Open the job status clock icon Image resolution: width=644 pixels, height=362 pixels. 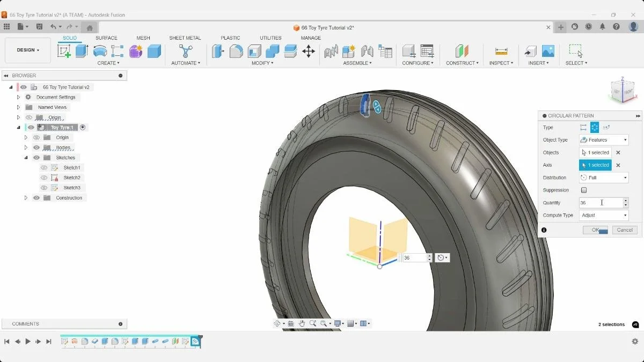pos(589,27)
